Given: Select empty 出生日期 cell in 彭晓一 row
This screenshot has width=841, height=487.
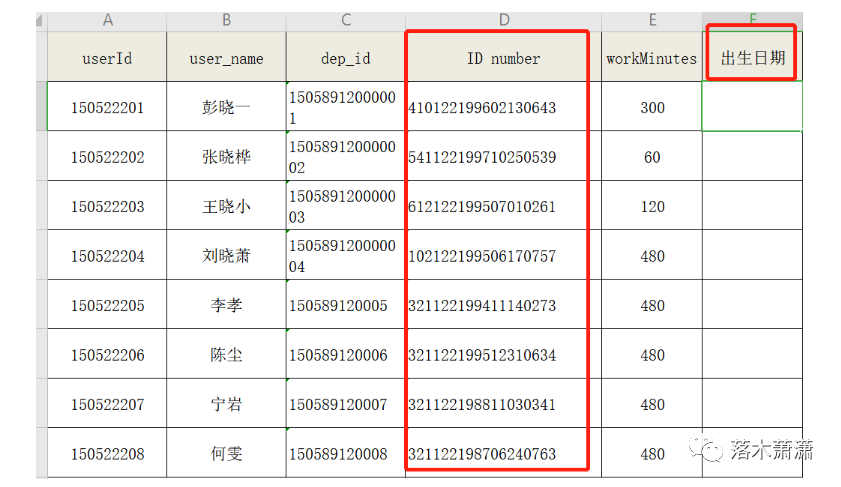Looking at the screenshot, I should pos(753,106).
